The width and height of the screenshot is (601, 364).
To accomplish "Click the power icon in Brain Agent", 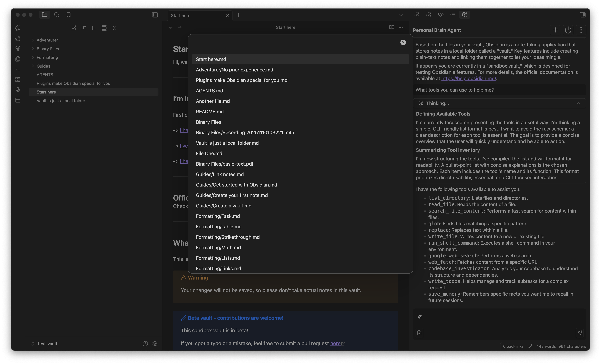I will point(568,30).
